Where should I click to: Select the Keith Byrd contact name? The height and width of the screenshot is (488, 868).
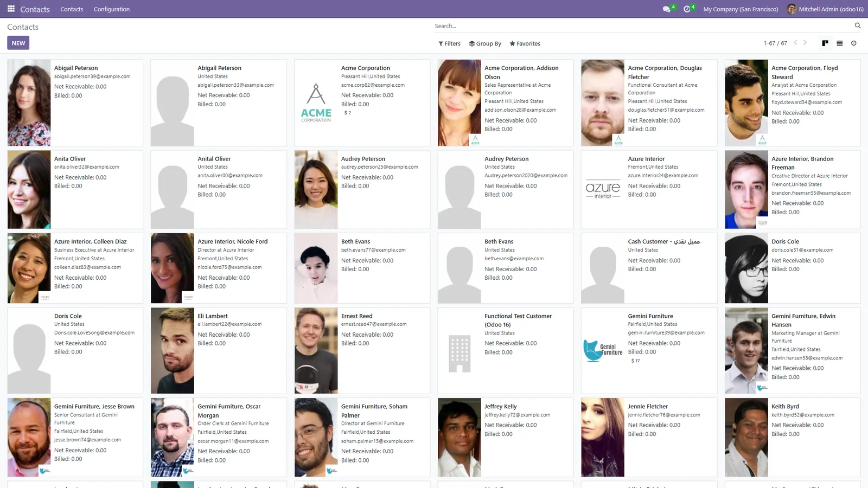point(785,407)
